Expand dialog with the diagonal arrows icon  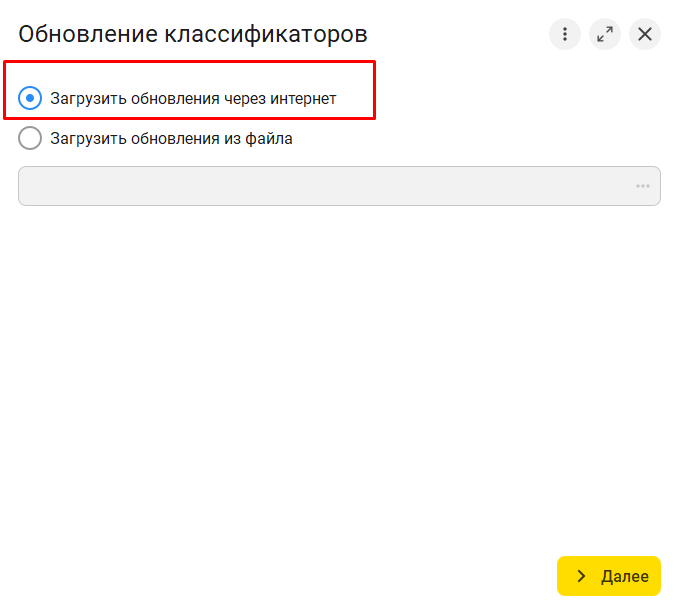pos(604,34)
